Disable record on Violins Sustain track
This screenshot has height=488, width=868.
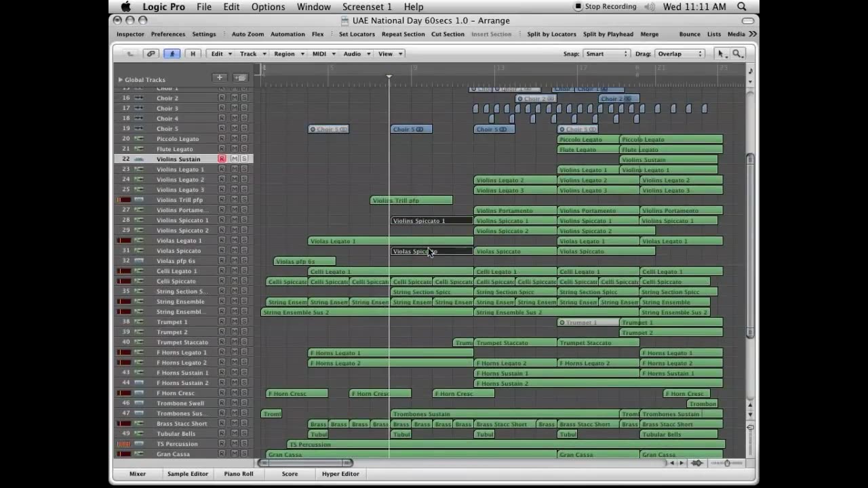click(222, 159)
